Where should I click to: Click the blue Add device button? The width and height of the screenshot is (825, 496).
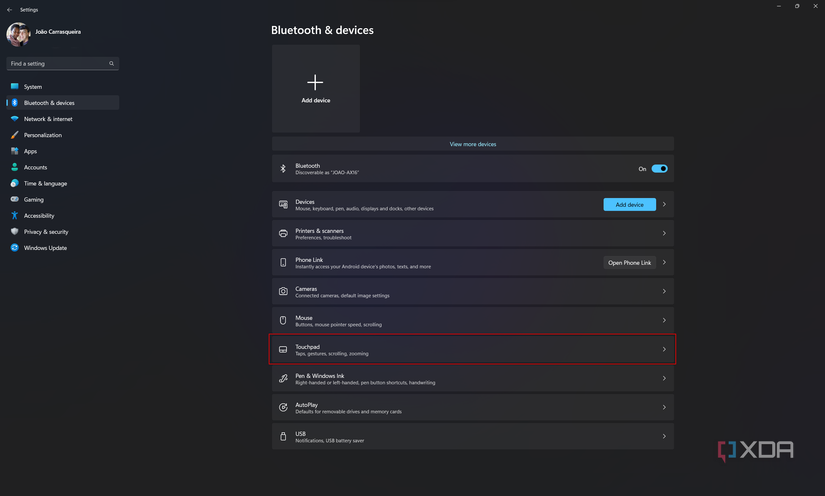tap(629, 205)
